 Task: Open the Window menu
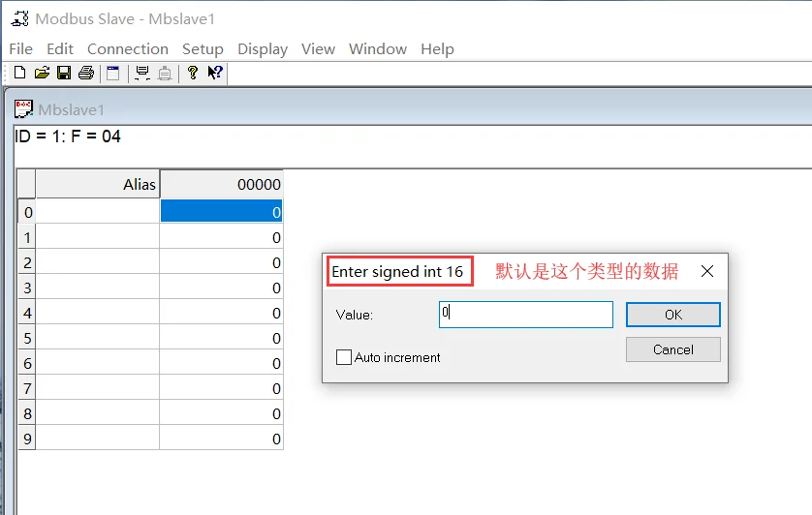(378, 48)
